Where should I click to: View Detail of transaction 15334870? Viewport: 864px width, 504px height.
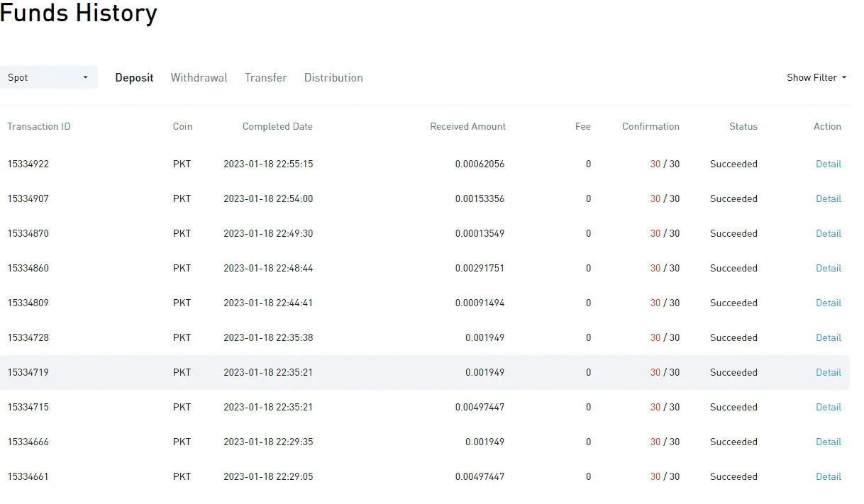(828, 233)
